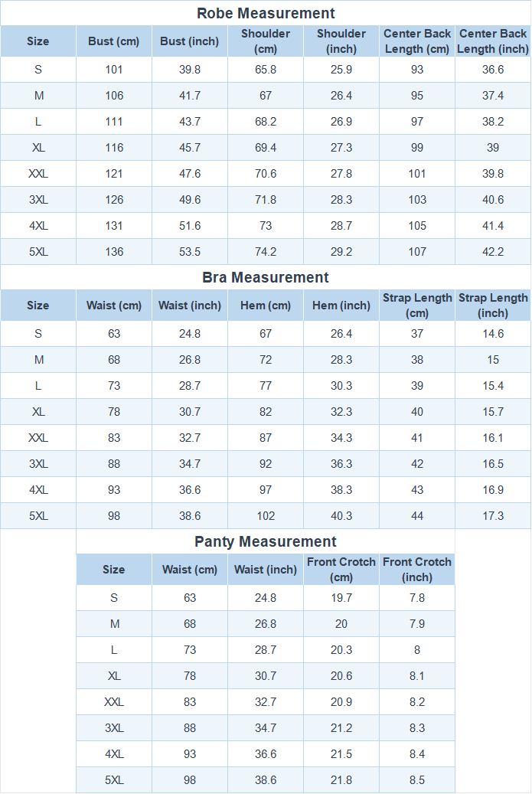Click bra strap length 14.6 cell
The image size is (532, 794).
point(493,334)
